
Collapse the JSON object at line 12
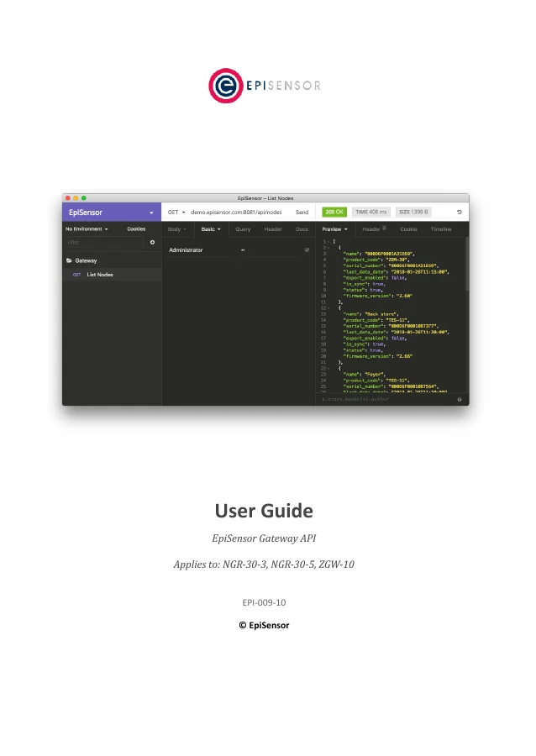click(328, 308)
